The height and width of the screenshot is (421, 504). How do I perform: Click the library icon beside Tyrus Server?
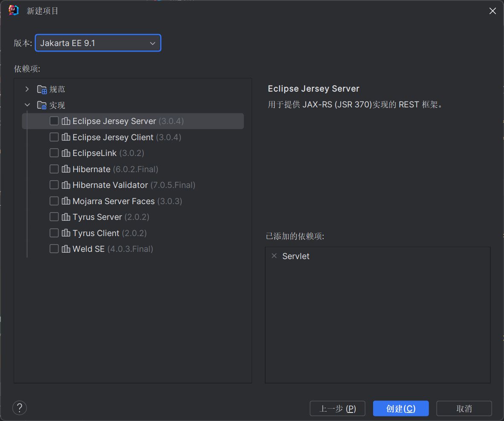point(66,217)
